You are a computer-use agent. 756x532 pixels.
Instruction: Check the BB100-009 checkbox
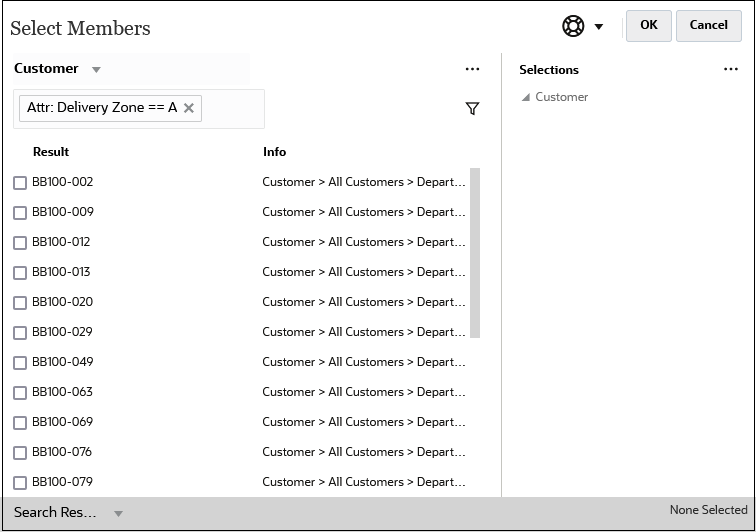(20, 213)
